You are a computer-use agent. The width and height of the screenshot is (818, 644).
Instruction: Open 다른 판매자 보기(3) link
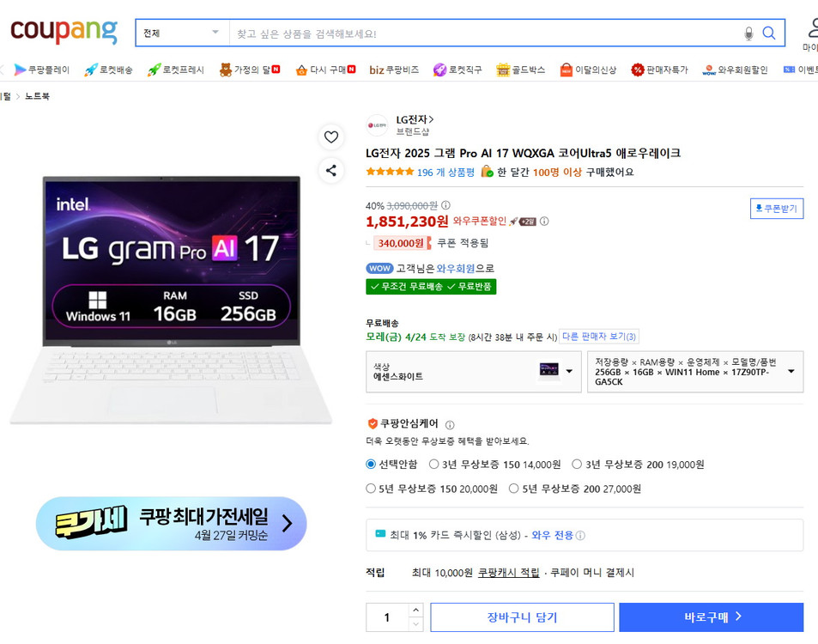[599, 337]
